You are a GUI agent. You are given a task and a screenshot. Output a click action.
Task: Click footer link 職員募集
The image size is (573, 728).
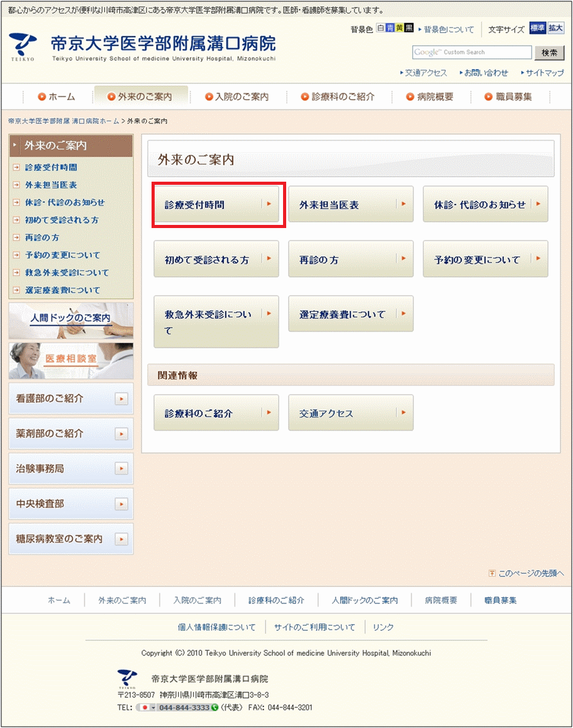pyautogui.click(x=500, y=600)
